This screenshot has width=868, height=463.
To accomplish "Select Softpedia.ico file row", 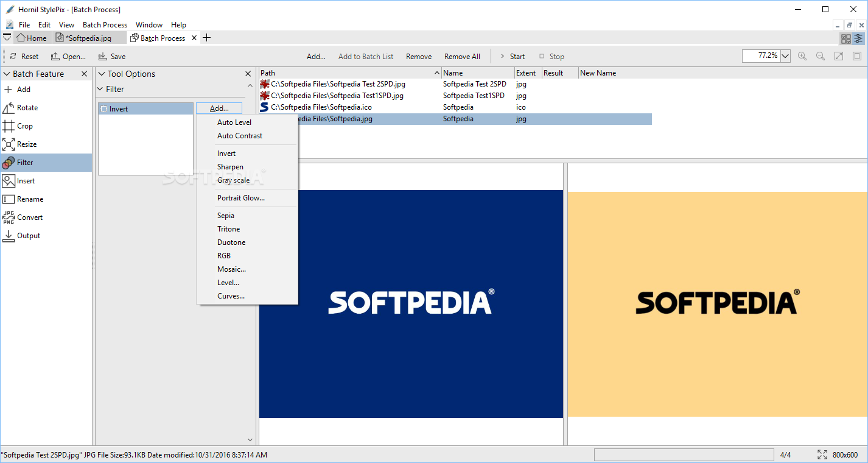I will point(455,107).
